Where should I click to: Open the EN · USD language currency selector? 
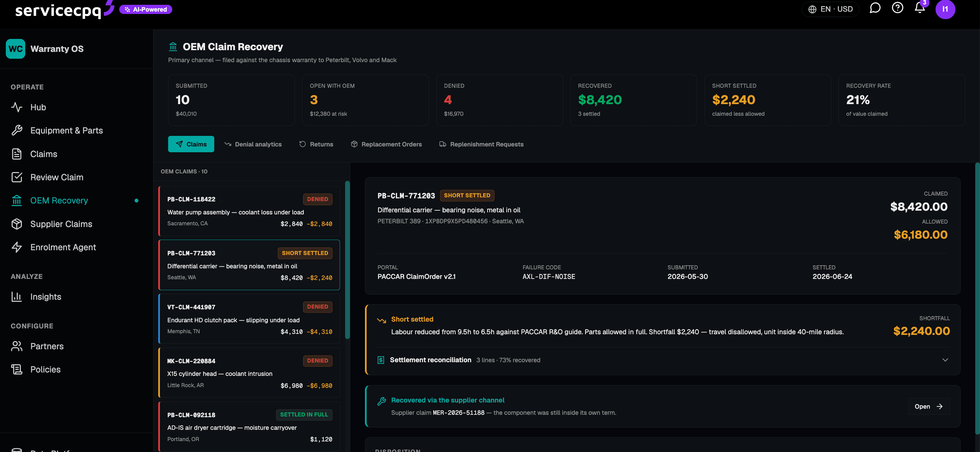[830, 9]
